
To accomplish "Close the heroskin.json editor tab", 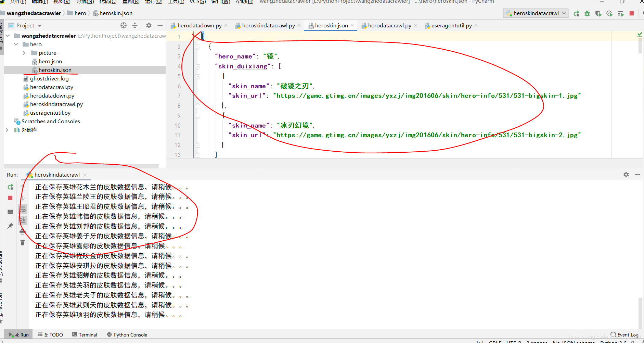I will point(352,25).
